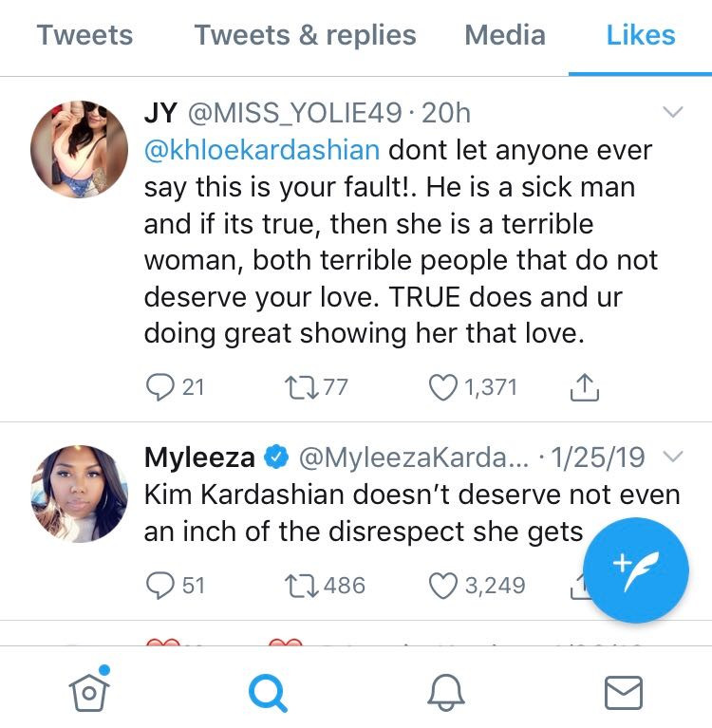Tap Myleeza's profile picture
This screenshot has width=712, height=728.
79,494
